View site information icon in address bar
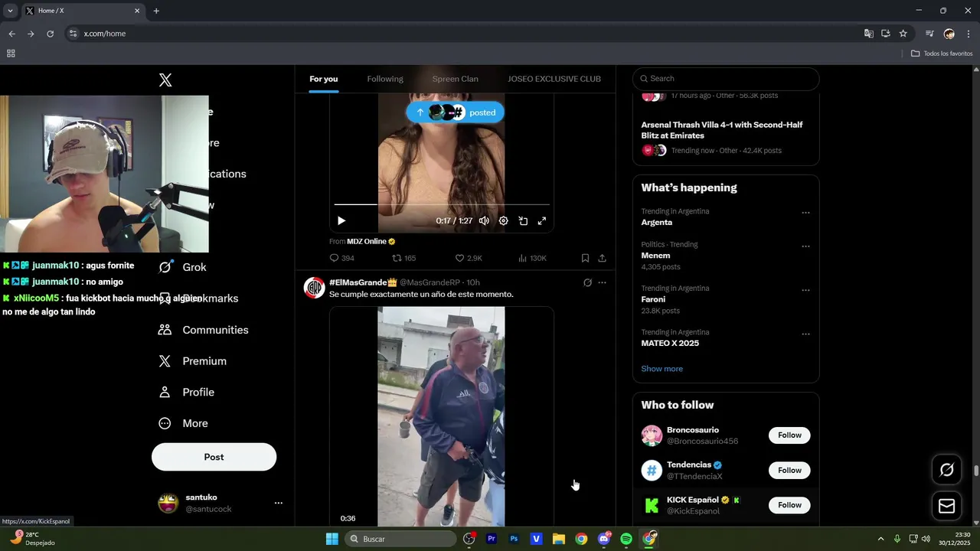The width and height of the screenshot is (980, 551). point(73,34)
